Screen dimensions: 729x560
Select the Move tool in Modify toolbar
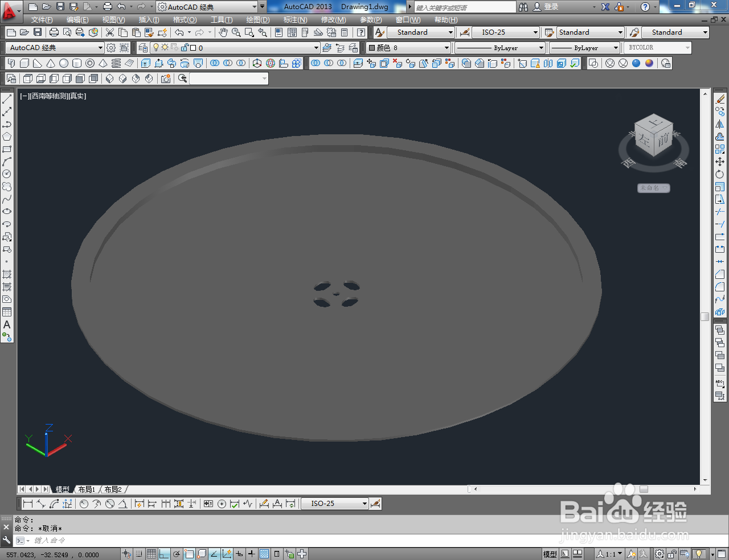(x=720, y=162)
